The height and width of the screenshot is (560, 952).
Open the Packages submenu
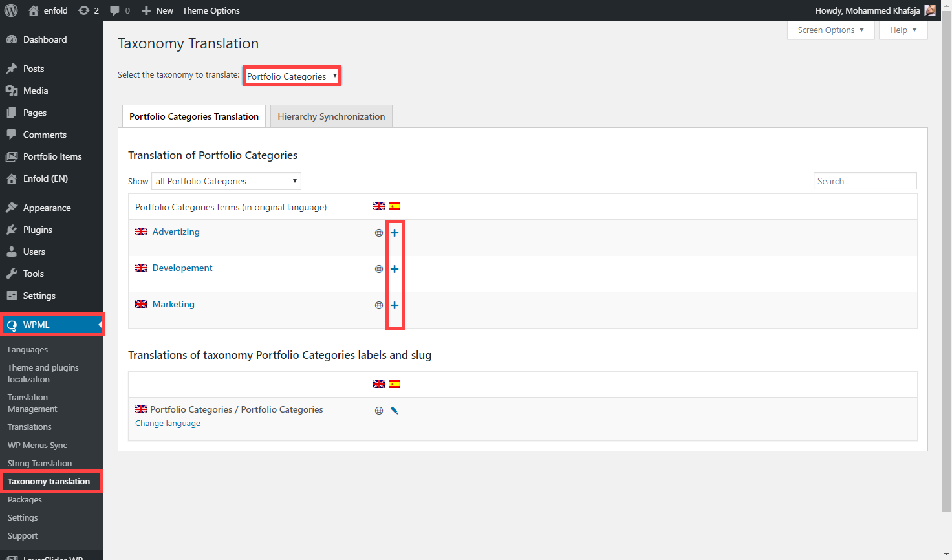25,500
